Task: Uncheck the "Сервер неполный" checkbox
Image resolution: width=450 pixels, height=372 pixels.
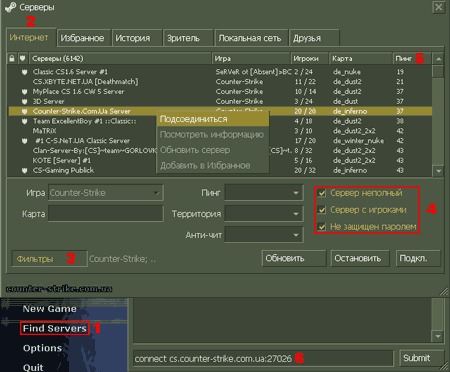Action: pyautogui.click(x=322, y=193)
